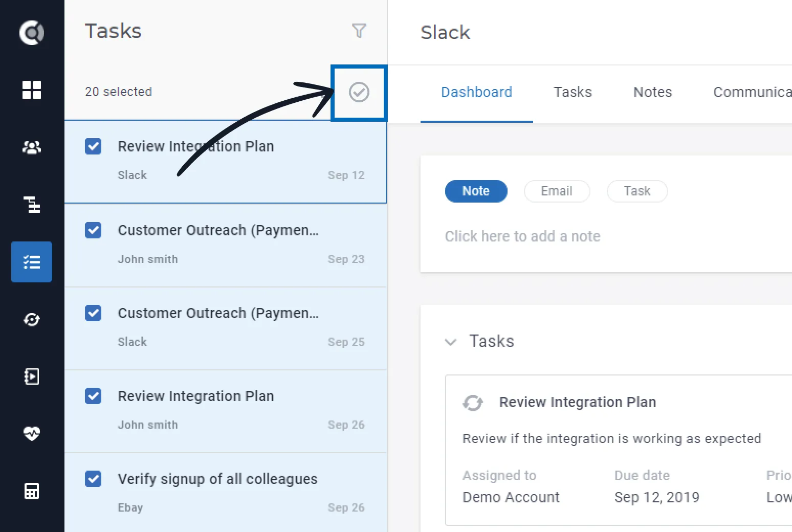This screenshot has height=532, width=792.
Task: Select the highlighted task list sidebar icon
Action: tap(32, 262)
